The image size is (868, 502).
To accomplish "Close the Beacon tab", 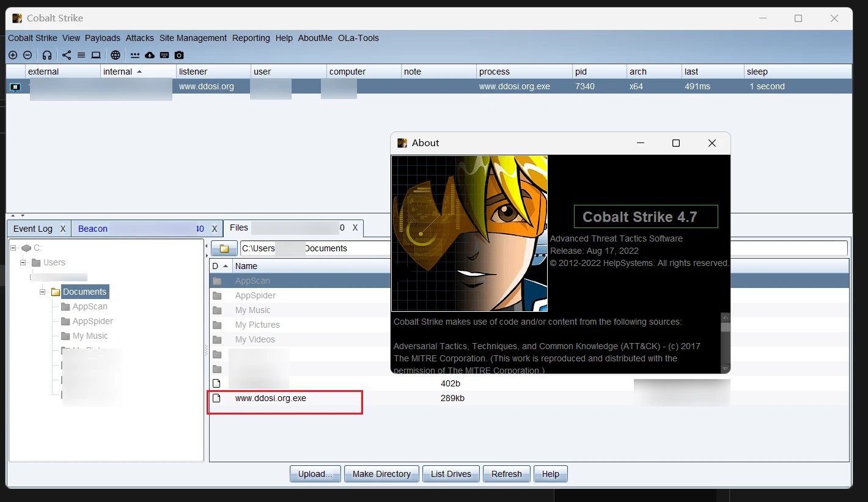I will coord(215,229).
